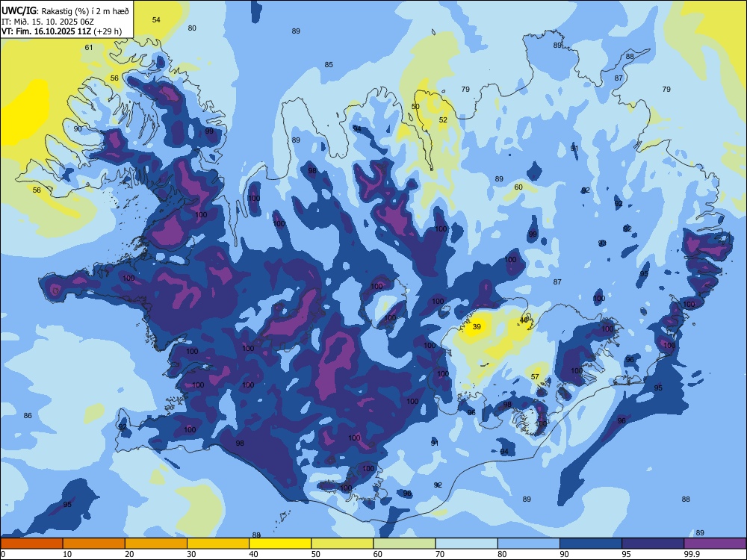The width and height of the screenshot is (747, 560).
Task: Click the map value '80' next to '54'
Action: point(192,28)
